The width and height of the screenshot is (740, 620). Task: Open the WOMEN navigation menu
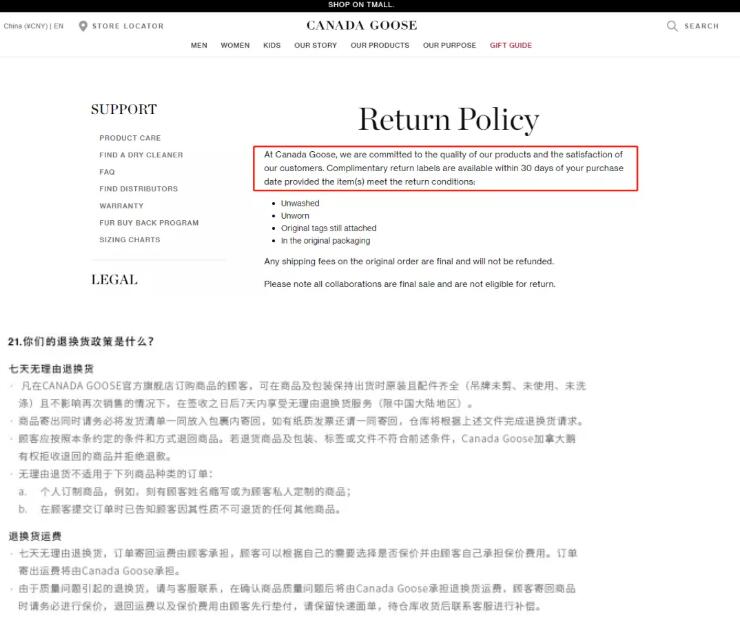pyautogui.click(x=235, y=45)
